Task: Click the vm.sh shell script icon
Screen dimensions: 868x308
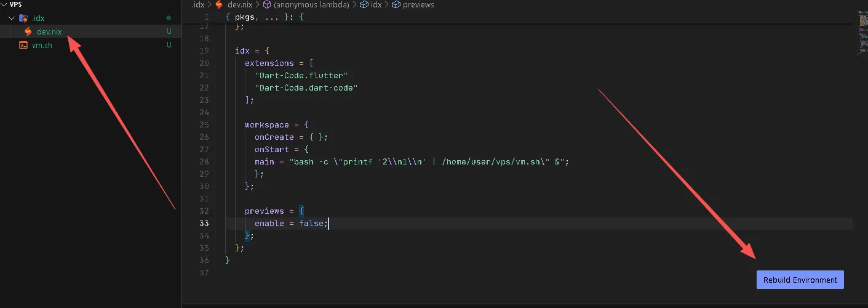Action: 23,45
